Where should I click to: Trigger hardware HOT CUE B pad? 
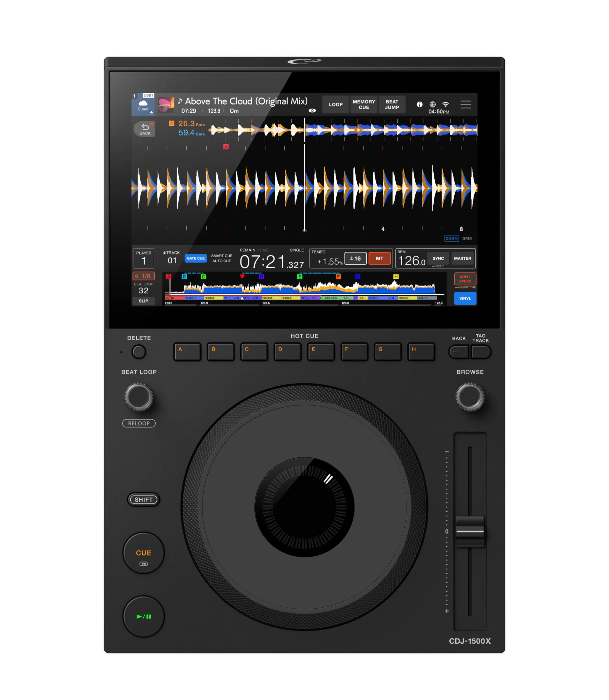tap(220, 352)
